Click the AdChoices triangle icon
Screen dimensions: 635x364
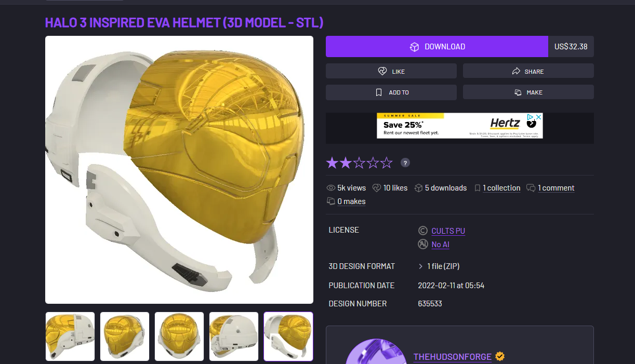point(531,117)
